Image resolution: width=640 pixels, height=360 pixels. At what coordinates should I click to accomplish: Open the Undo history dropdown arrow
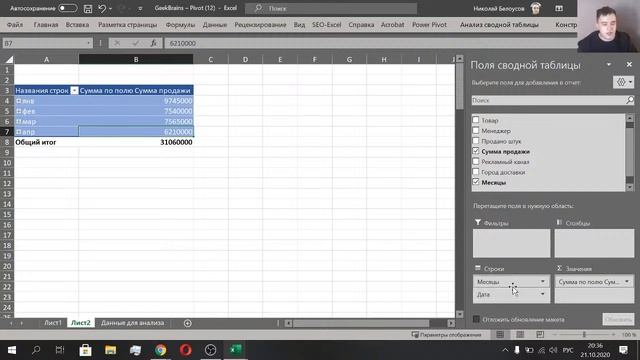coord(111,8)
